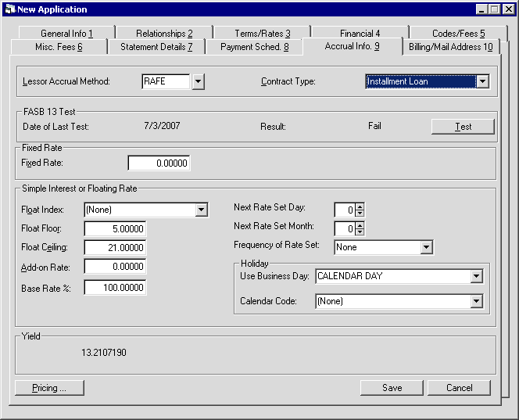Click the Fixed Rate input field

(159, 163)
